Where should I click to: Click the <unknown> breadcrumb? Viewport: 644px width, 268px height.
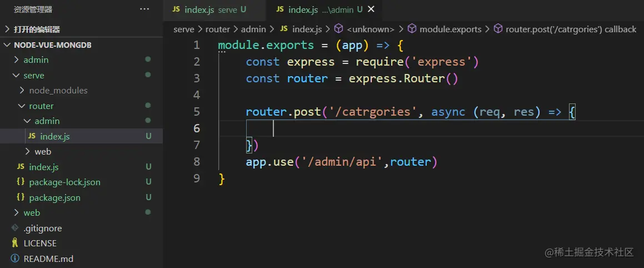371,29
